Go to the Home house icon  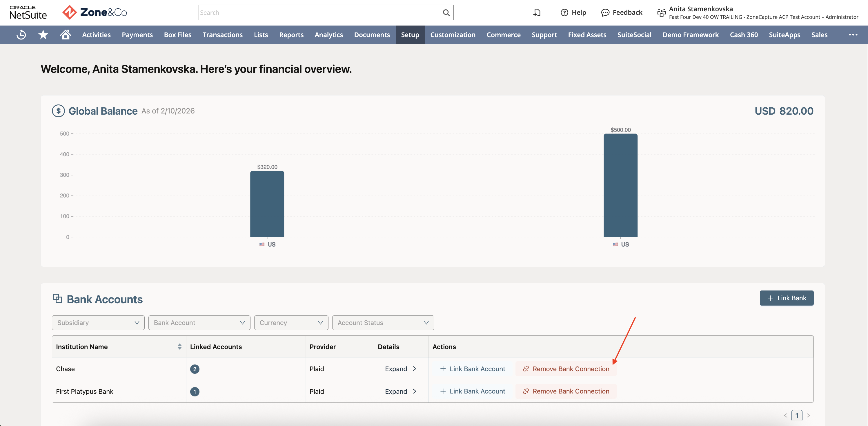coord(65,35)
